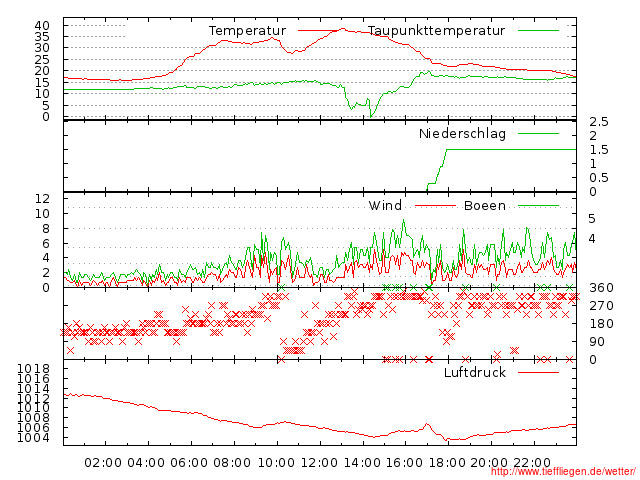Select the 10:00 time axis label

(276, 463)
